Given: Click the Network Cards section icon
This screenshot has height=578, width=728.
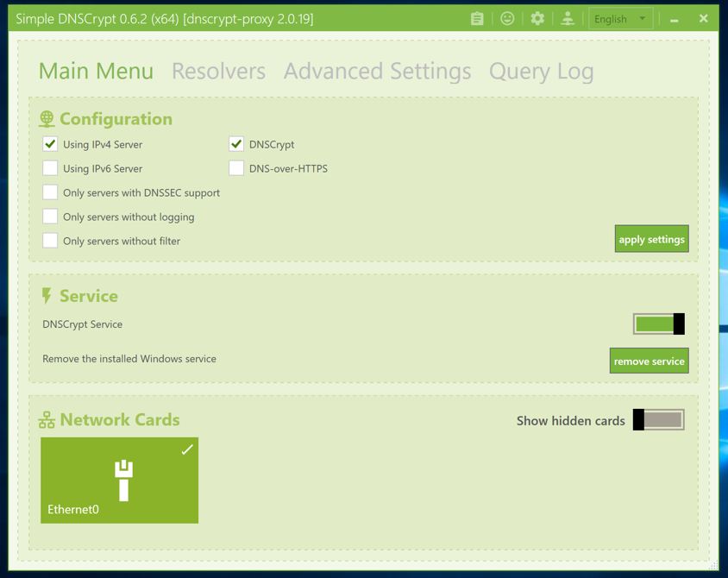Looking at the screenshot, I should point(47,419).
